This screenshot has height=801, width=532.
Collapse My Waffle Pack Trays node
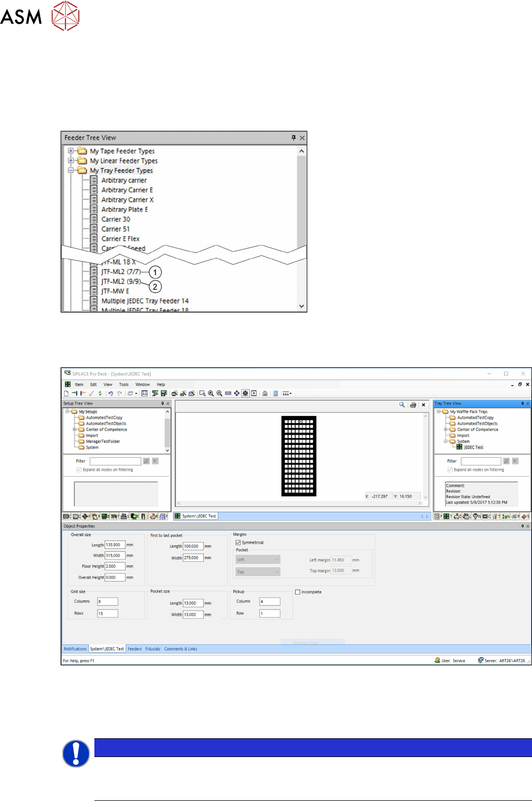(x=438, y=412)
